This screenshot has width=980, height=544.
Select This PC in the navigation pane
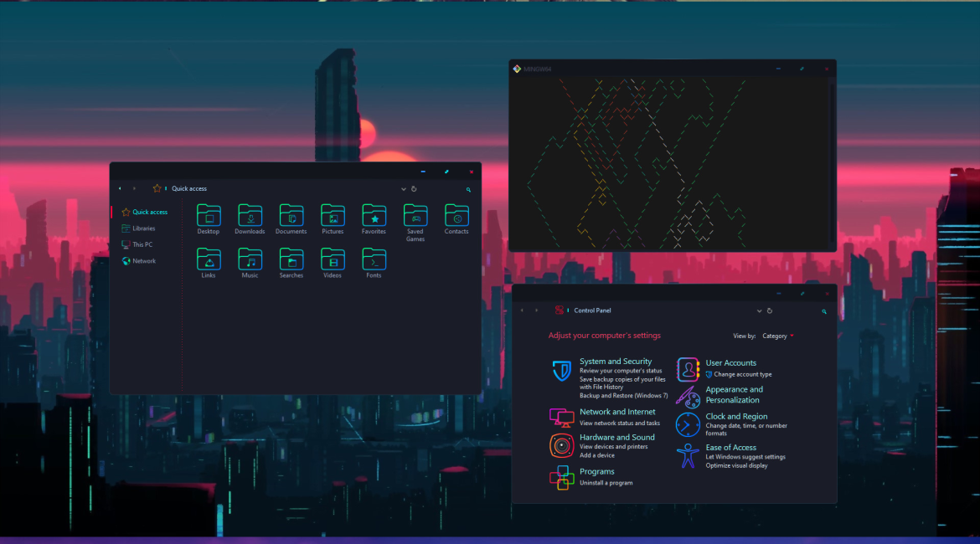[142, 244]
